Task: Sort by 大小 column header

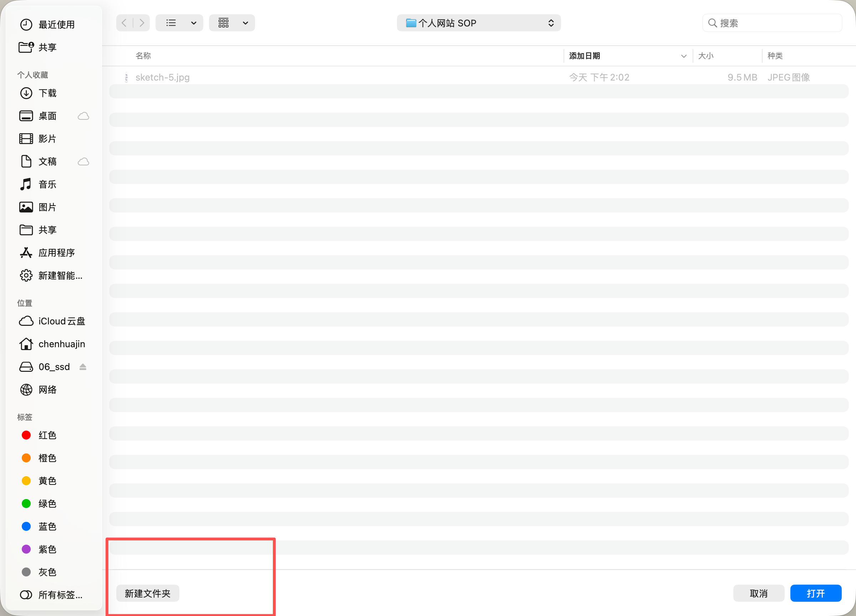Action: tap(705, 56)
